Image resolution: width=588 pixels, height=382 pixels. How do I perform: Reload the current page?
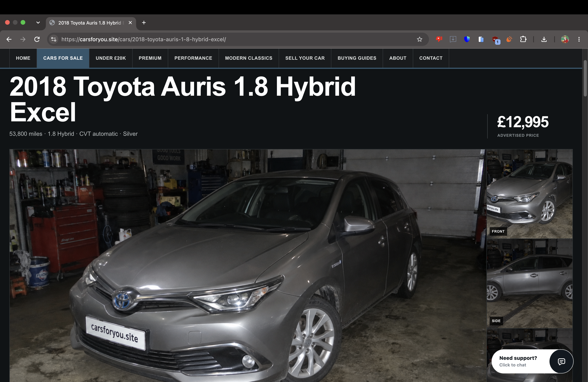point(37,39)
